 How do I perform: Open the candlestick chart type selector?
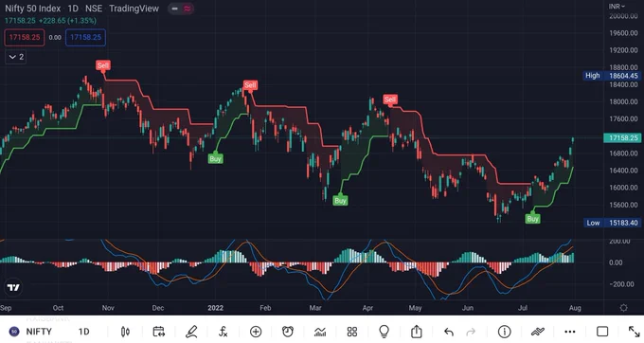point(125,332)
